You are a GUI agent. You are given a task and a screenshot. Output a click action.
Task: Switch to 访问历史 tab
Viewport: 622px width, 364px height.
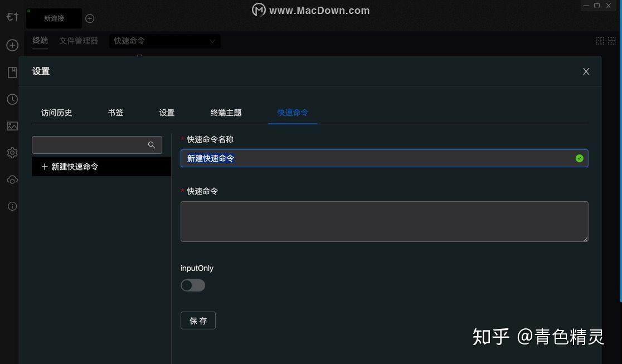57,113
